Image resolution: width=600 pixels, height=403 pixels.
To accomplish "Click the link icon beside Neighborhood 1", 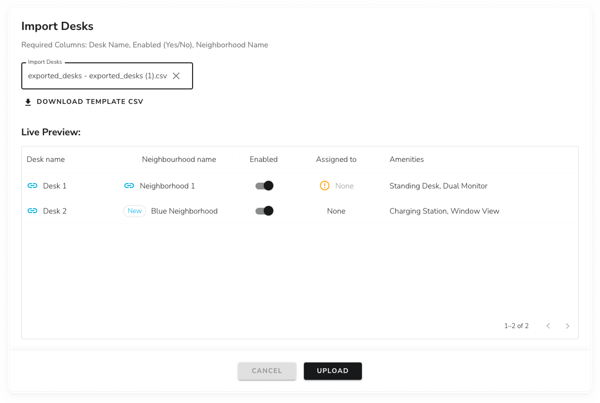I will pos(129,186).
